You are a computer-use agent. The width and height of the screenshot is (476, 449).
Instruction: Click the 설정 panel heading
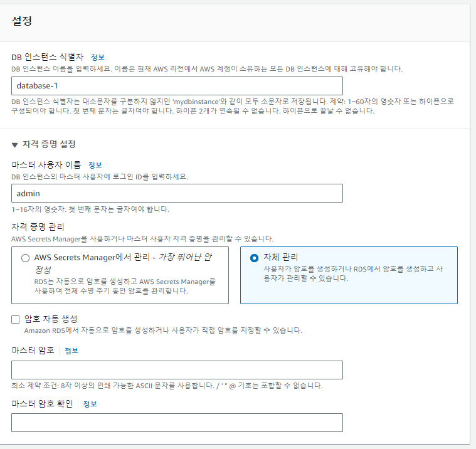click(21, 21)
